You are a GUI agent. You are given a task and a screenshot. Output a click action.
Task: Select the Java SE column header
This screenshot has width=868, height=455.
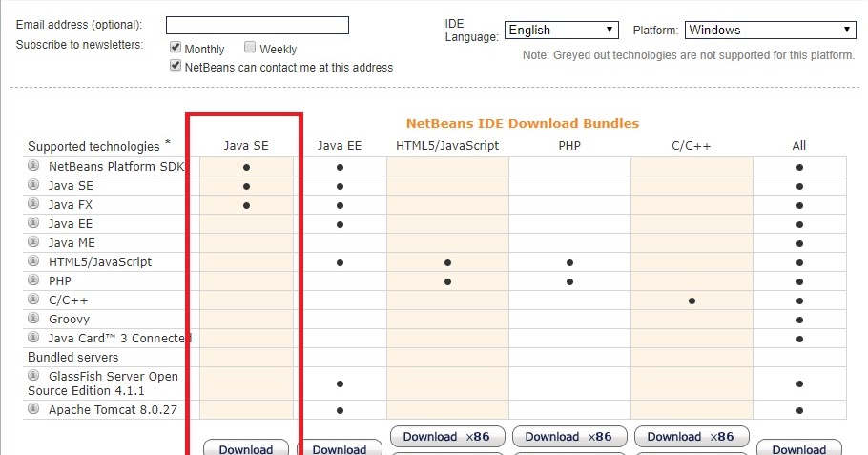tap(246, 146)
